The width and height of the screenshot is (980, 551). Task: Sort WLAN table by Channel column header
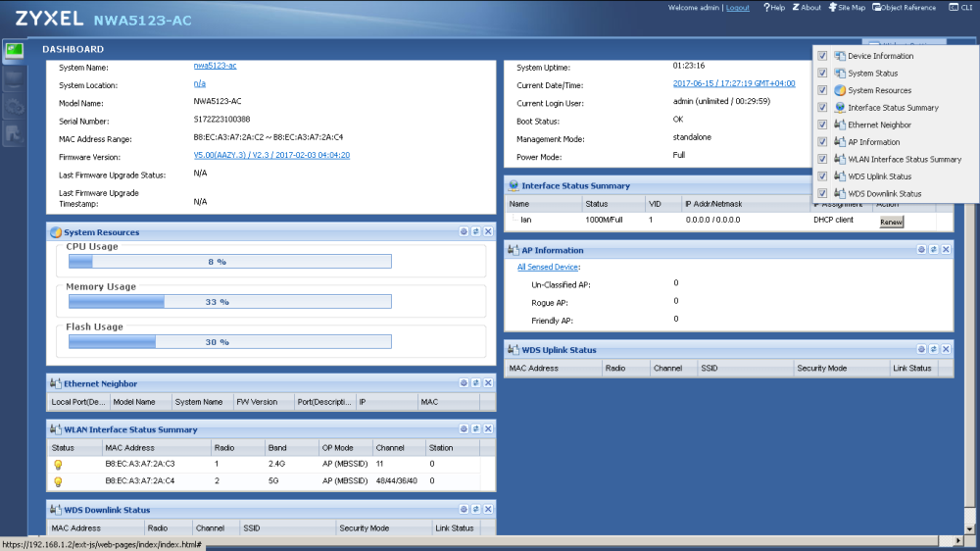(399, 448)
